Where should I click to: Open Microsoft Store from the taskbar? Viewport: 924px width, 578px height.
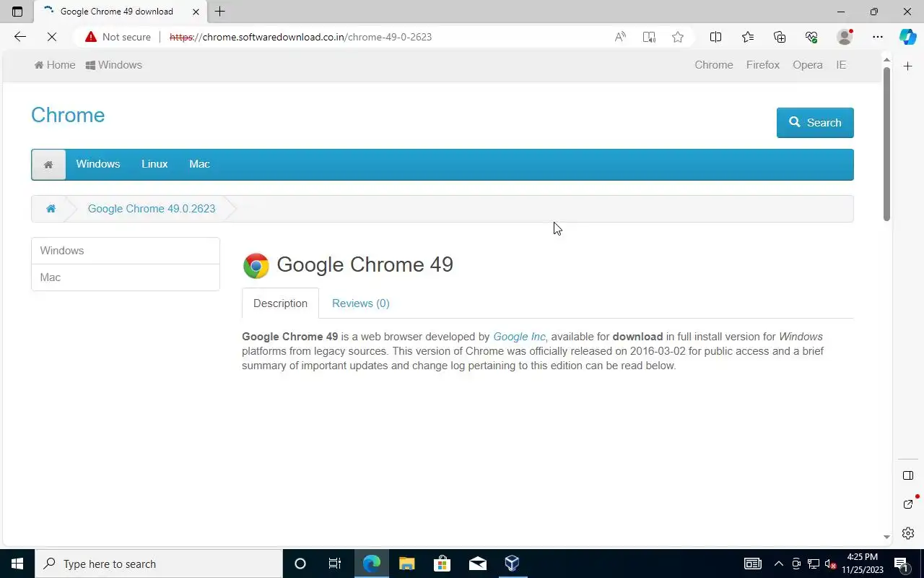pos(442,564)
